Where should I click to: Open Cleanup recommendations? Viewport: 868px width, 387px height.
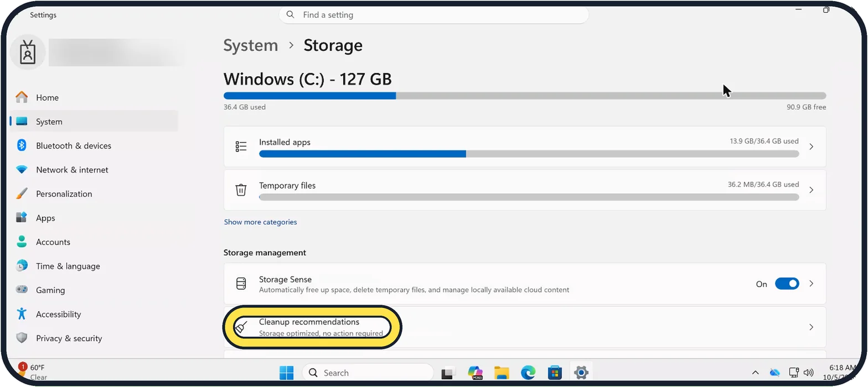[x=525, y=327]
